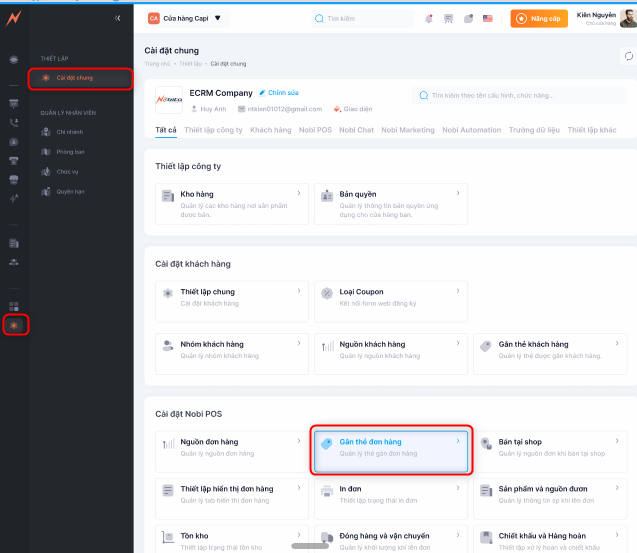Open Nobi Marketing tab
This screenshot has height=553, width=637.
(409, 130)
